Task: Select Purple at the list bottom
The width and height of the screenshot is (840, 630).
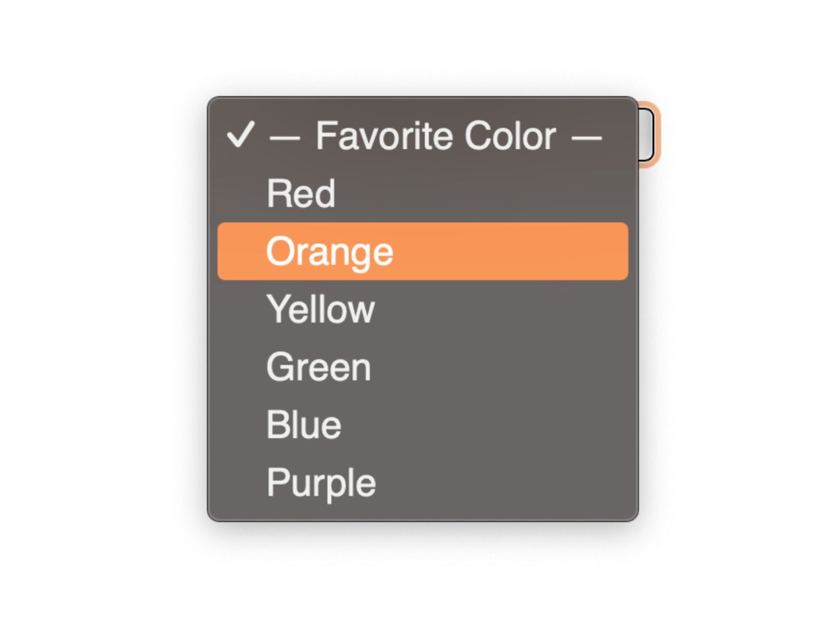Action: pos(321,483)
